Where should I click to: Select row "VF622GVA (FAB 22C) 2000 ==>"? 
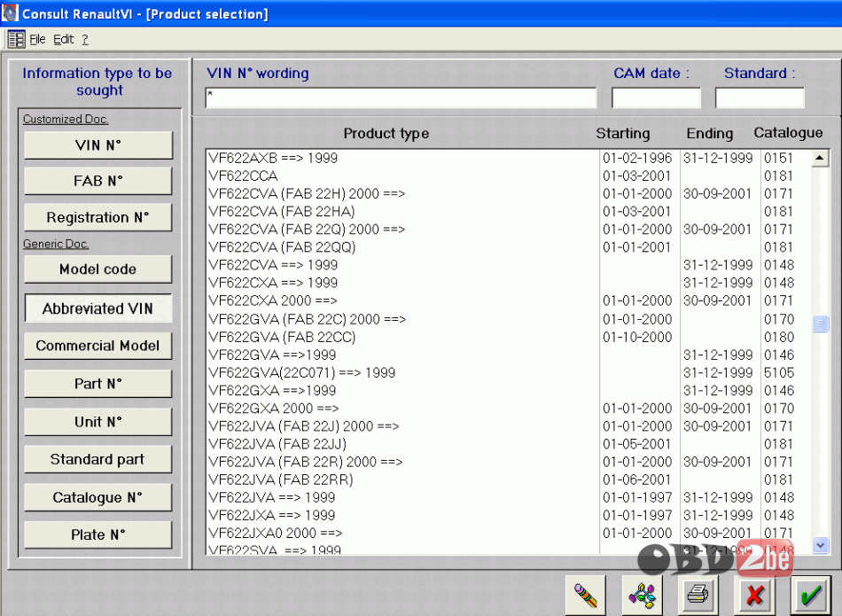(509, 319)
